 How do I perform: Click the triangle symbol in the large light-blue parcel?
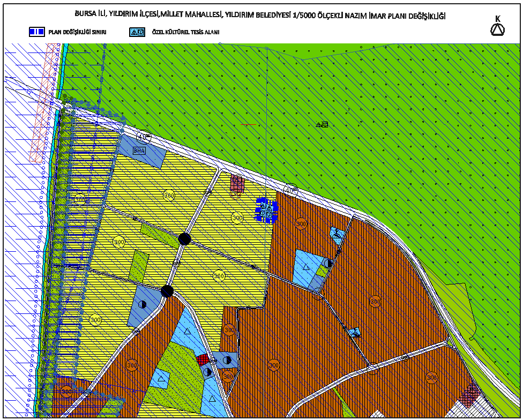(306, 267)
